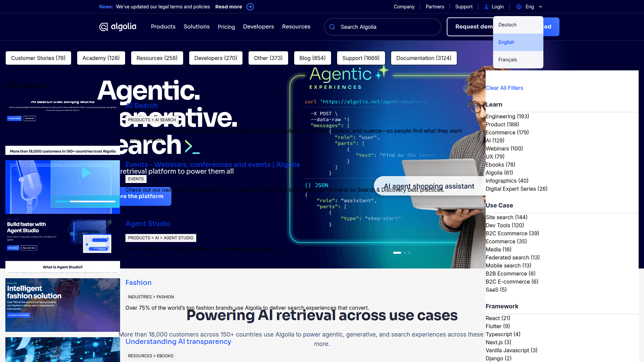
Task: Click the circular arrow icon next to Read more
Action: [x=250, y=7]
